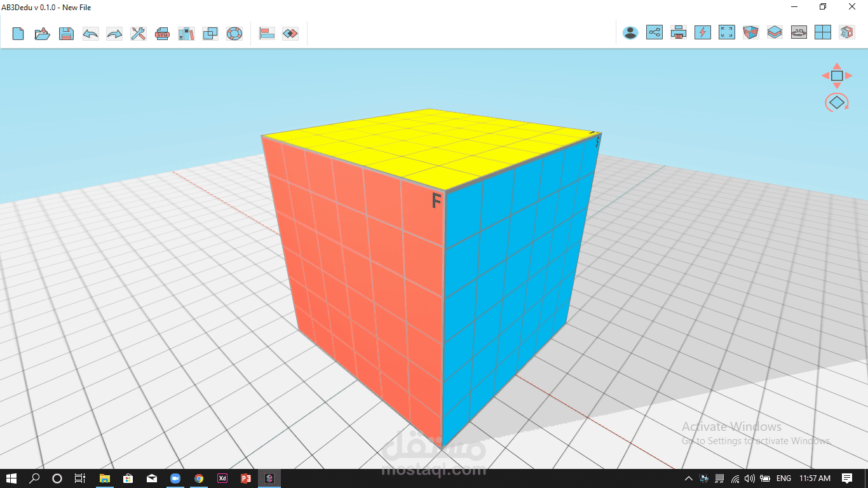868x488 pixels.
Task: Click the battery tray icon
Action: click(x=765, y=478)
